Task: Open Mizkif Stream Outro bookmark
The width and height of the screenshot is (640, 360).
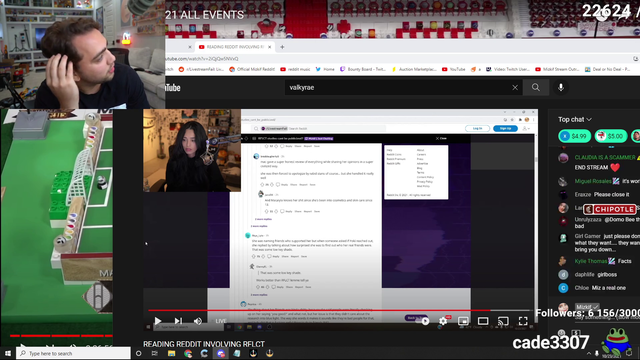Action: pyautogui.click(x=557, y=69)
